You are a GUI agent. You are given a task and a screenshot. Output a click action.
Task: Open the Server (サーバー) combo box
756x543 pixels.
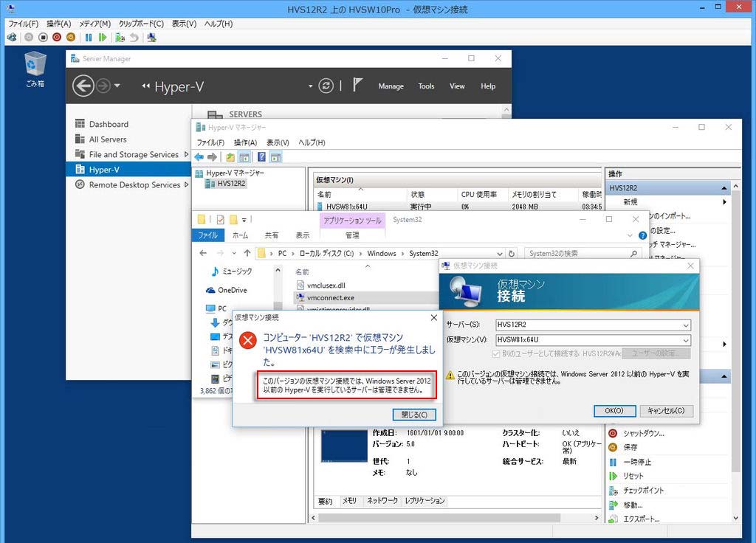pos(593,325)
